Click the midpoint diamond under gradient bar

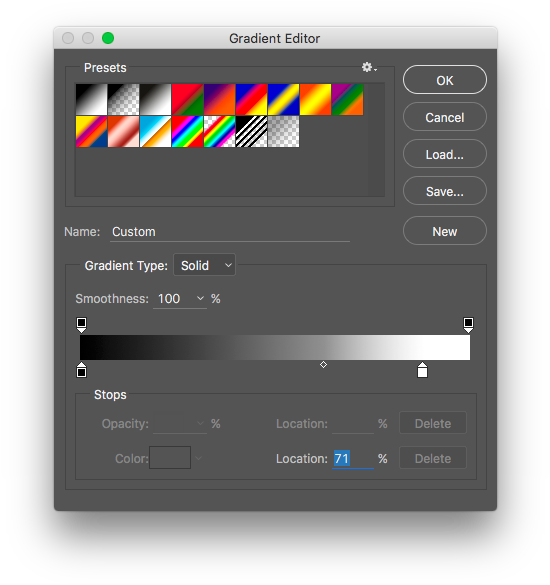click(x=324, y=365)
